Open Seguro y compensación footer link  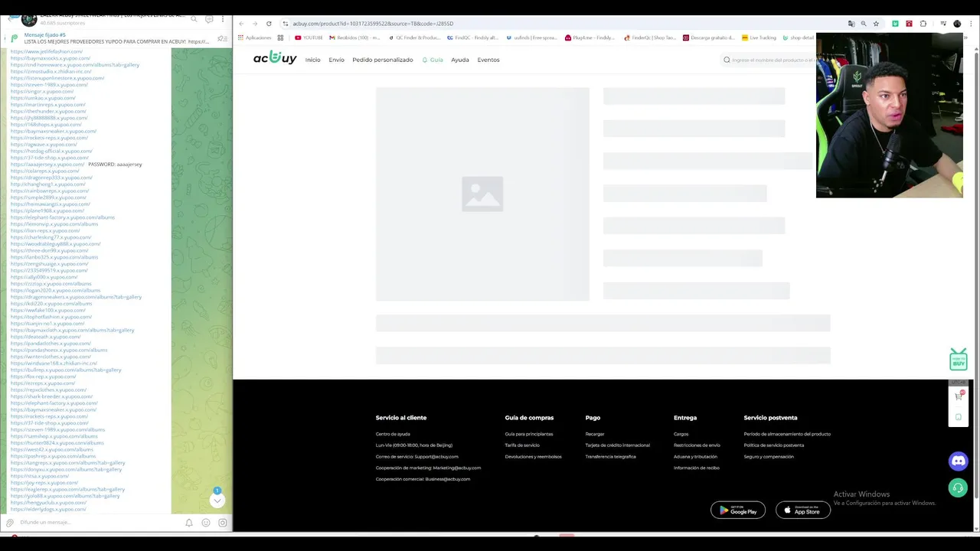tap(769, 457)
